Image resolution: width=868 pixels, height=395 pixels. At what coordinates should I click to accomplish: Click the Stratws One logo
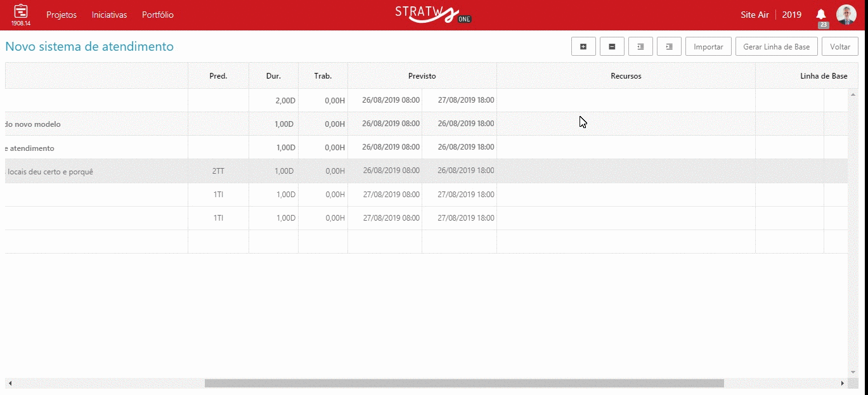[x=433, y=14]
